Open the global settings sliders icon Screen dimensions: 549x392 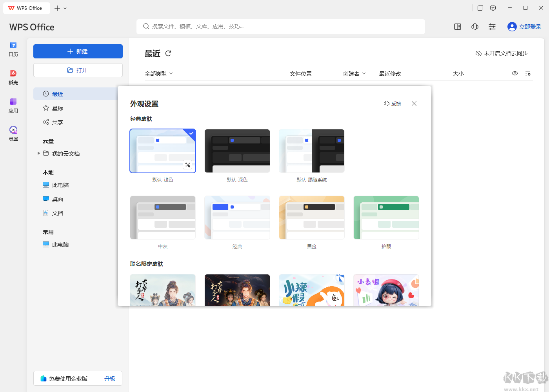coord(492,27)
